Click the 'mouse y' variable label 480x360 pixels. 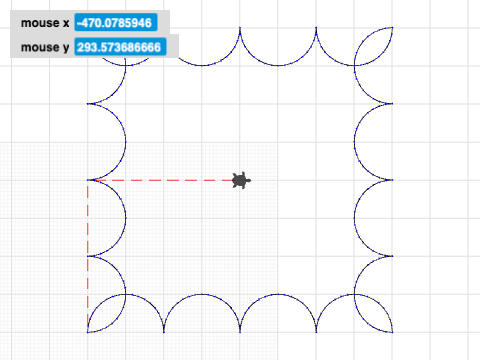point(45,47)
